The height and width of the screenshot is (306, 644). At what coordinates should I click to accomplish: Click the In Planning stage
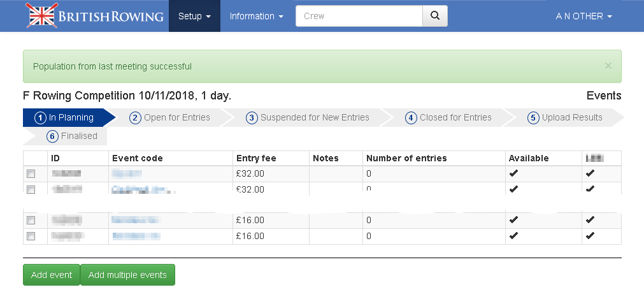click(64, 117)
